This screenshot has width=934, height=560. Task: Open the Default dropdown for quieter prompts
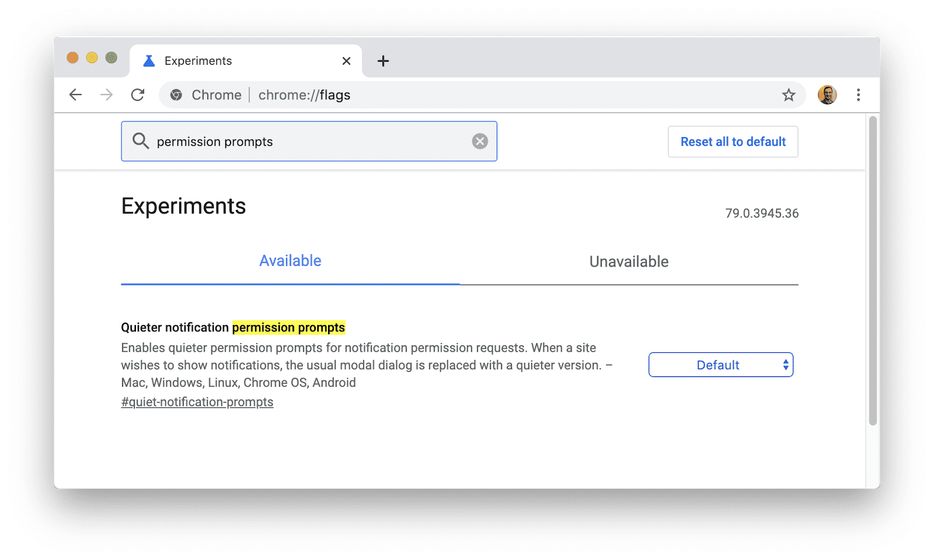(720, 365)
